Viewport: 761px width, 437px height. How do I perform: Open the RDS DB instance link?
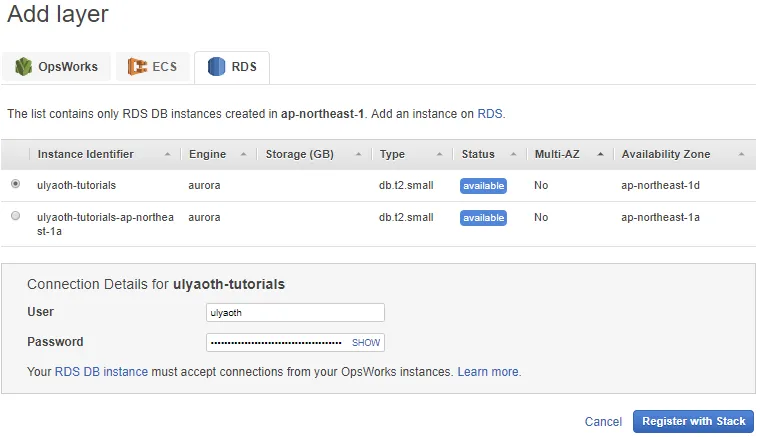click(101, 372)
